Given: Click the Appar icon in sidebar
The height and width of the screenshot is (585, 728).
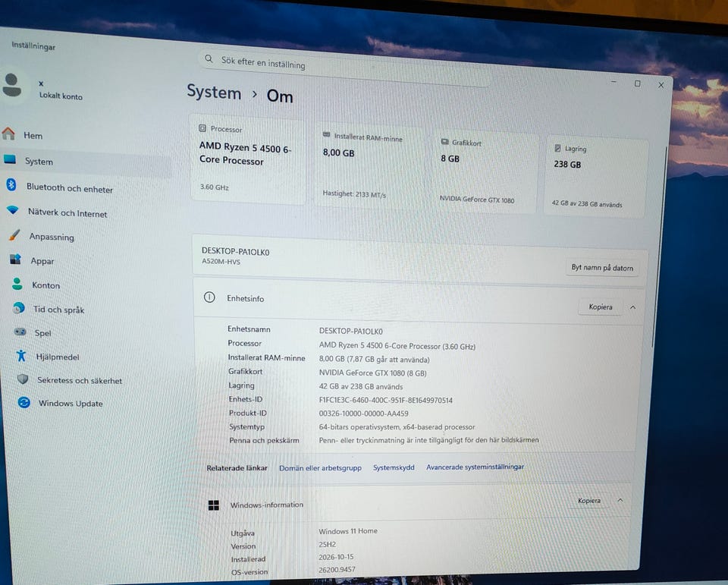Looking at the screenshot, I should tap(16, 259).
